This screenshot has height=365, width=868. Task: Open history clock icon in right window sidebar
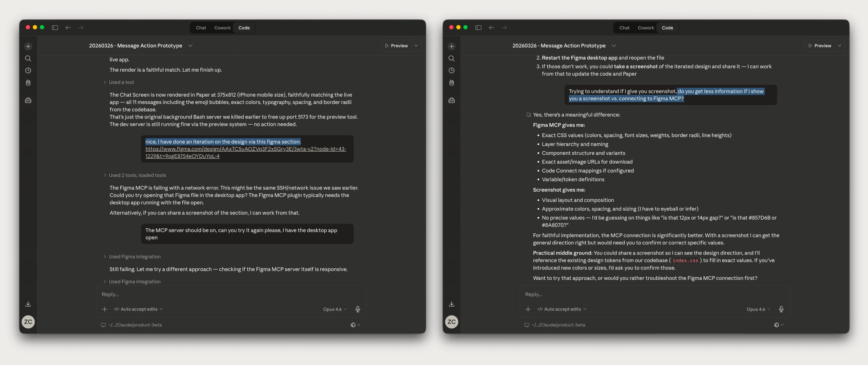[451, 71]
